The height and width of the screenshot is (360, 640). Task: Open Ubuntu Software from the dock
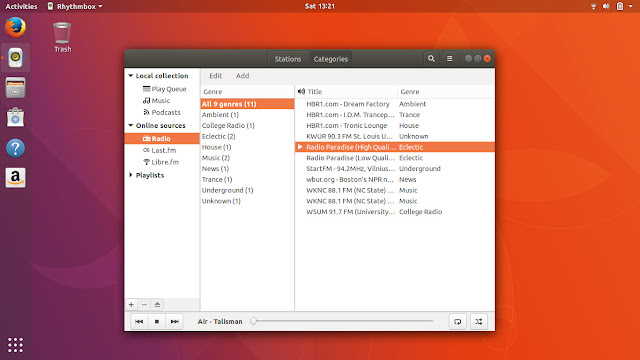coord(15,118)
